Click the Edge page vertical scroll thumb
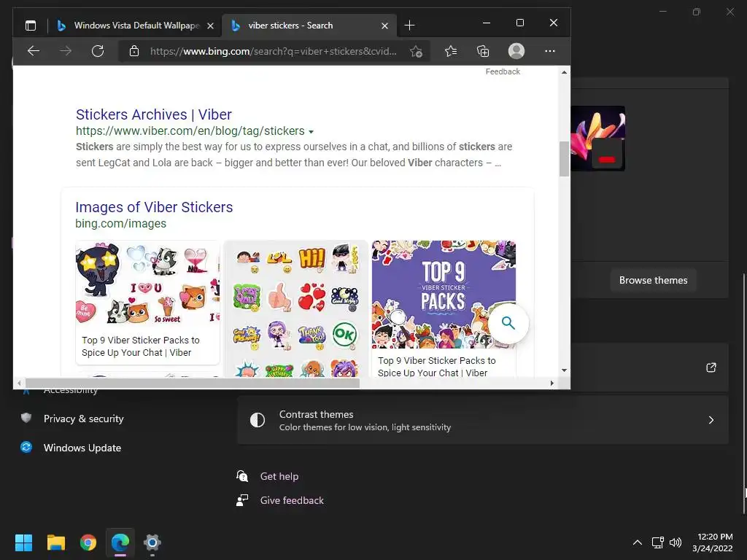Image resolution: width=747 pixels, height=560 pixels. [x=564, y=159]
